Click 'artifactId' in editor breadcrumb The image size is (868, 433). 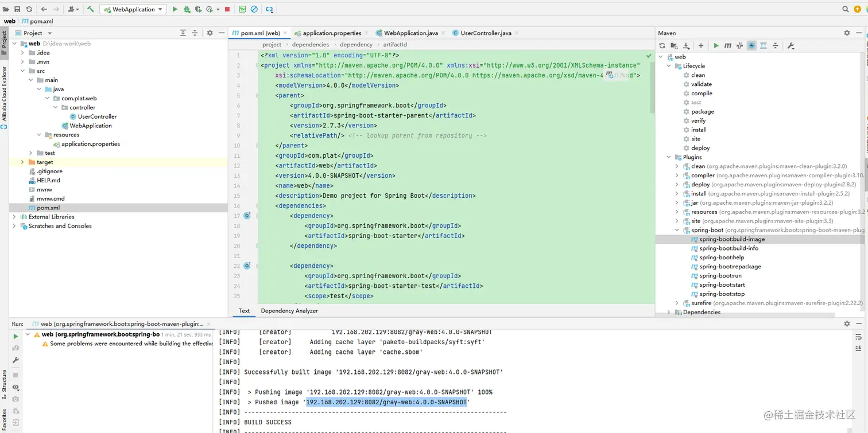[395, 45]
